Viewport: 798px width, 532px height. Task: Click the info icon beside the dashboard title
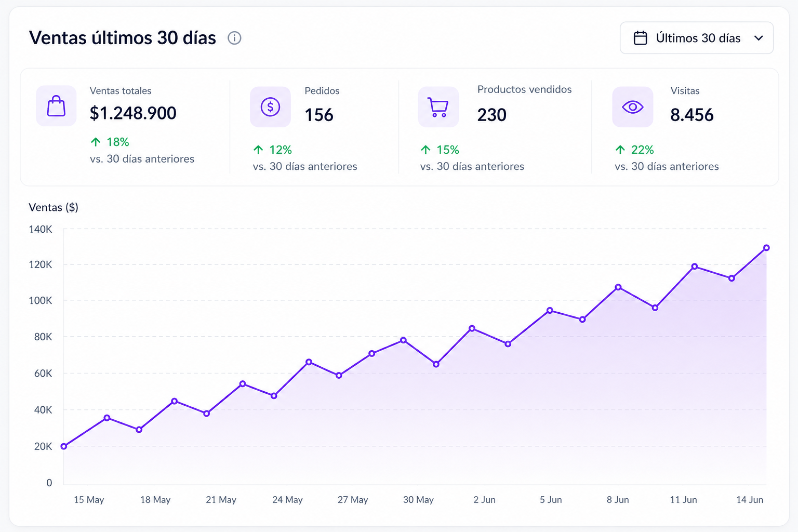(x=234, y=38)
